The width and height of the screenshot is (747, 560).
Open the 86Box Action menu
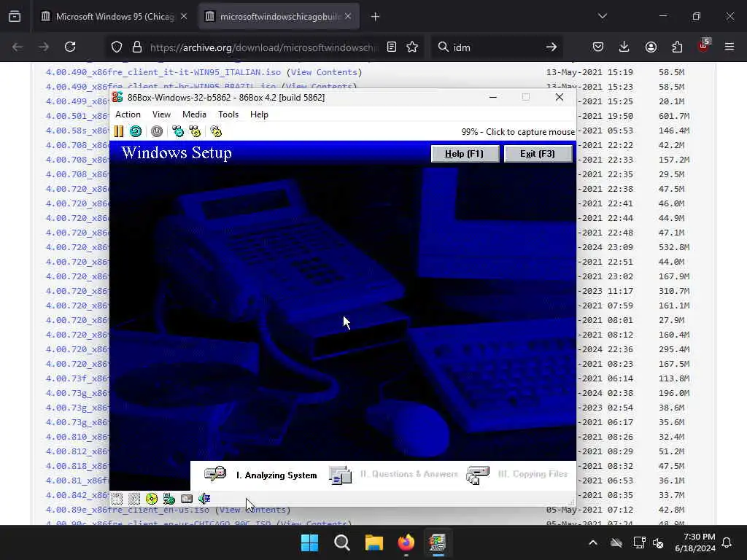click(x=128, y=114)
